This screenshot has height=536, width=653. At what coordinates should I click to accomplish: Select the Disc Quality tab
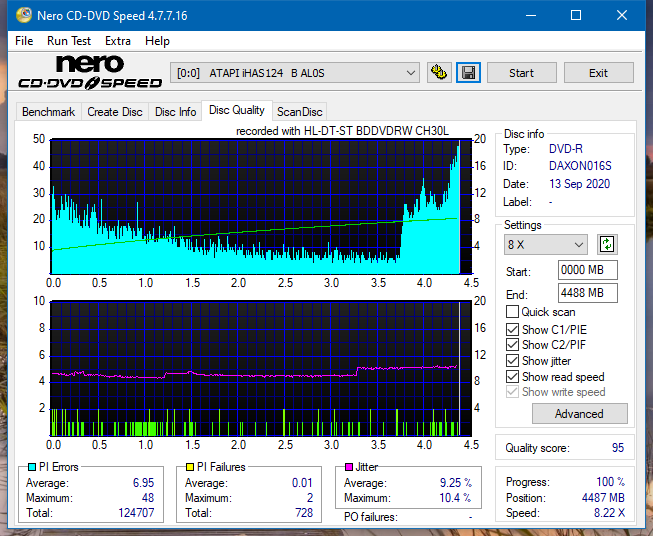coord(237,110)
